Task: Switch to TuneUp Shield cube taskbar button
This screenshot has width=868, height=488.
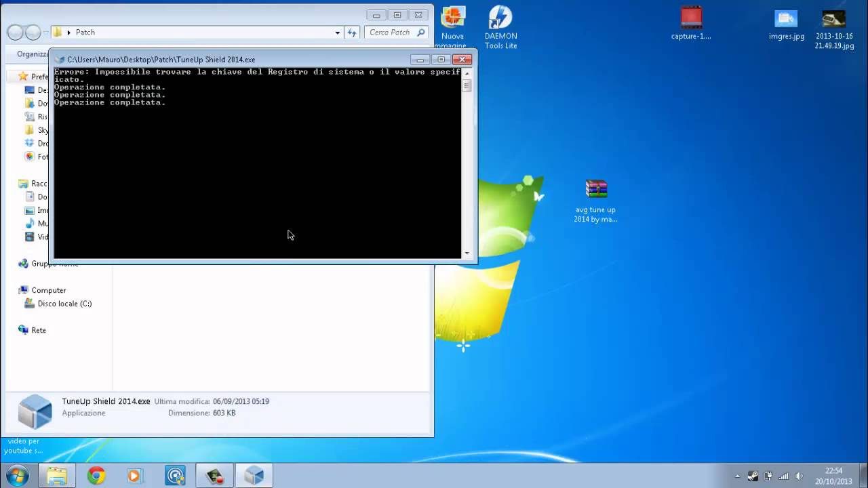Action: (x=254, y=476)
